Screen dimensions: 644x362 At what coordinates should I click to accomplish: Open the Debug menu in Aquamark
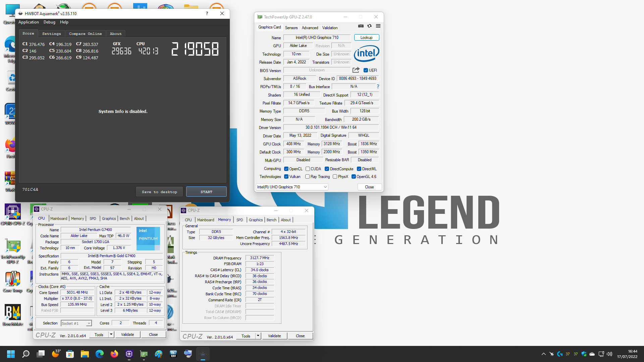[49, 22]
